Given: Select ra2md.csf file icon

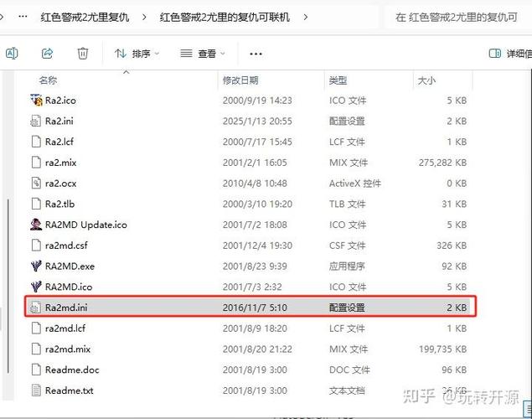Looking at the screenshot, I should (x=36, y=245).
